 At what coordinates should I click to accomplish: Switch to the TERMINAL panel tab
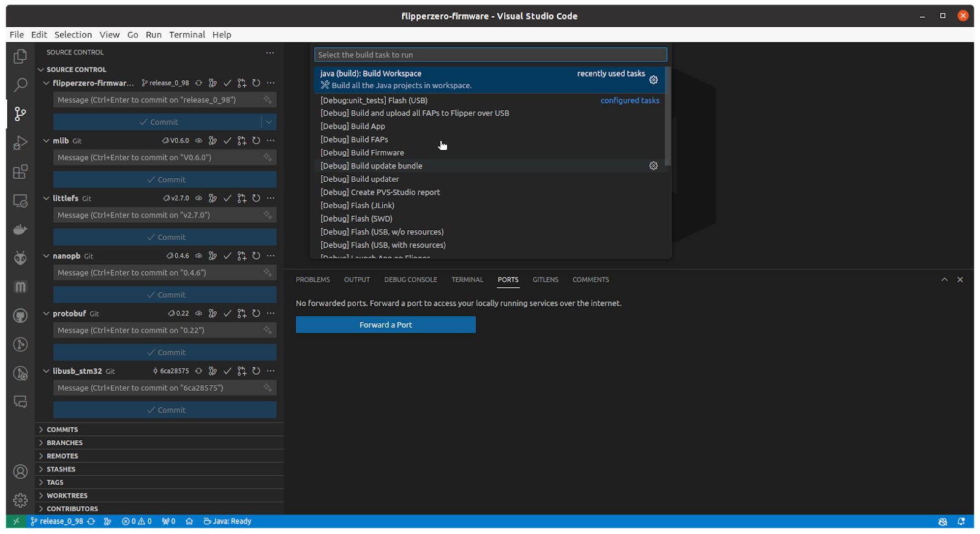point(467,280)
